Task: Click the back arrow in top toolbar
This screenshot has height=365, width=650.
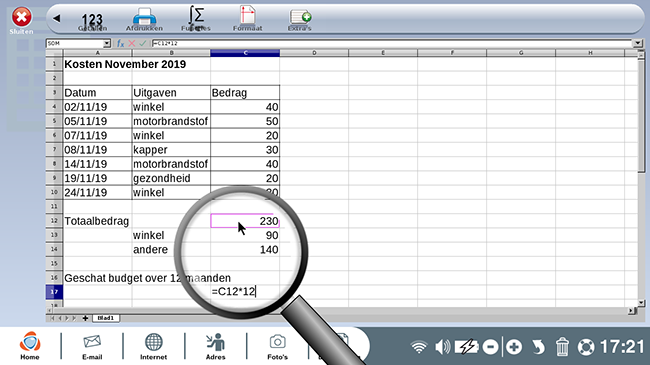Action: click(57, 18)
